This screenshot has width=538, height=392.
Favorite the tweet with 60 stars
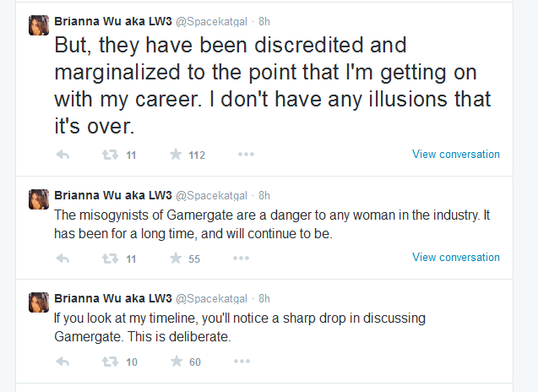point(177,361)
